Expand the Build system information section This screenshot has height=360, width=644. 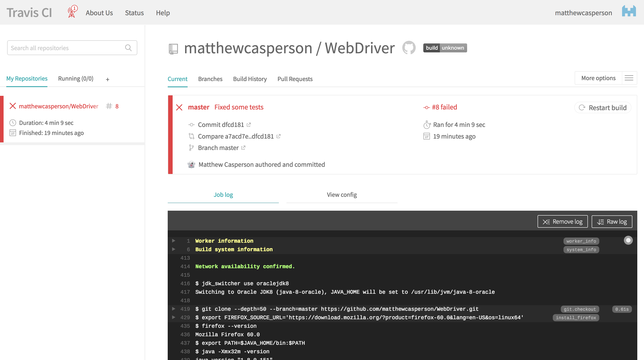click(x=174, y=249)
